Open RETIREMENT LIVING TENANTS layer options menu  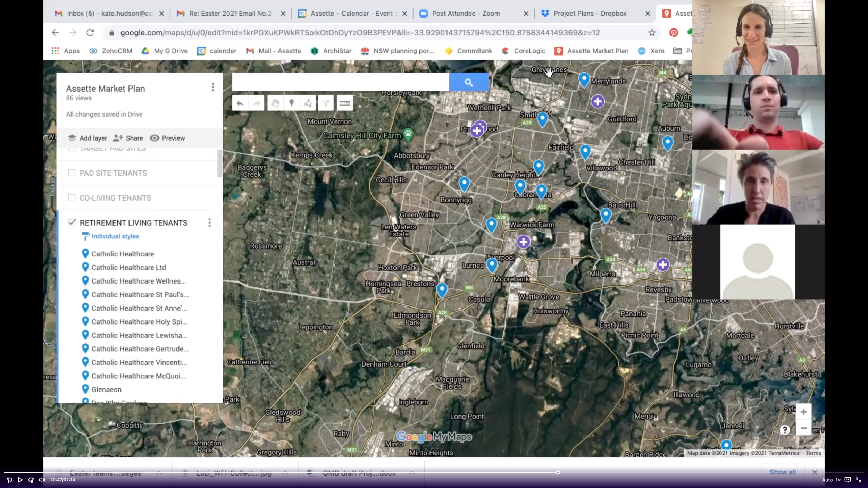(209, 223)
